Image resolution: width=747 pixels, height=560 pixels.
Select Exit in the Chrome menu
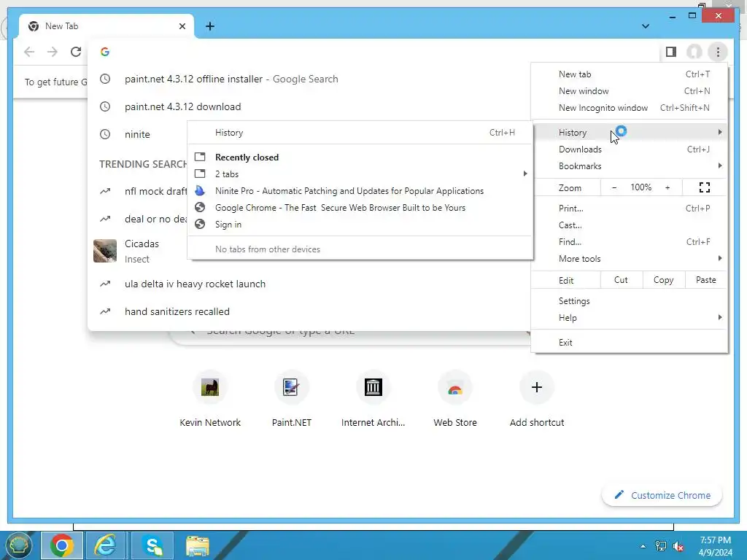tap(630, 343)
